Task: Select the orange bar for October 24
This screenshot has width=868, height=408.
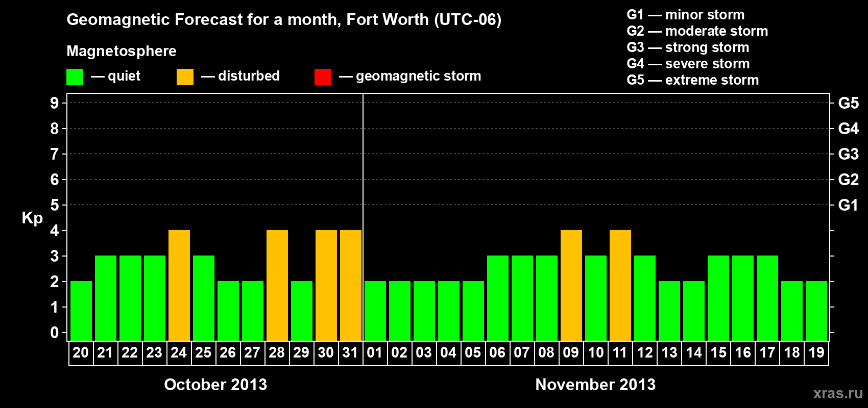Action: pos(179,285)
